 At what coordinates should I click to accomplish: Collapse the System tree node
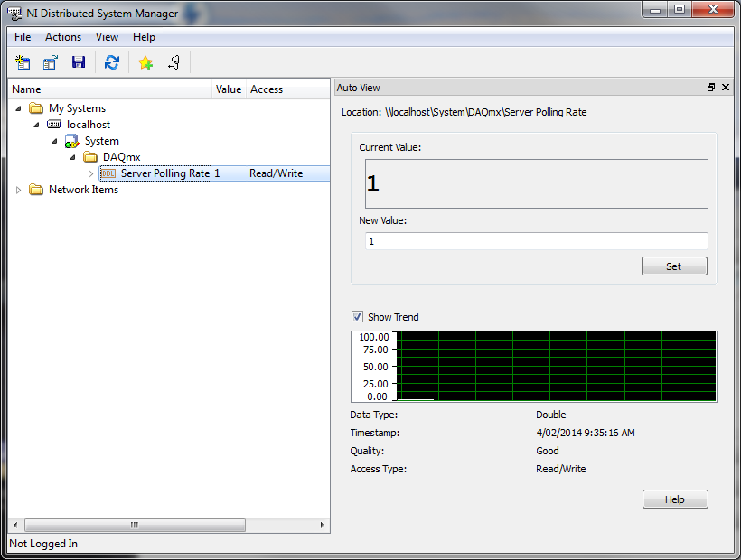54,141
